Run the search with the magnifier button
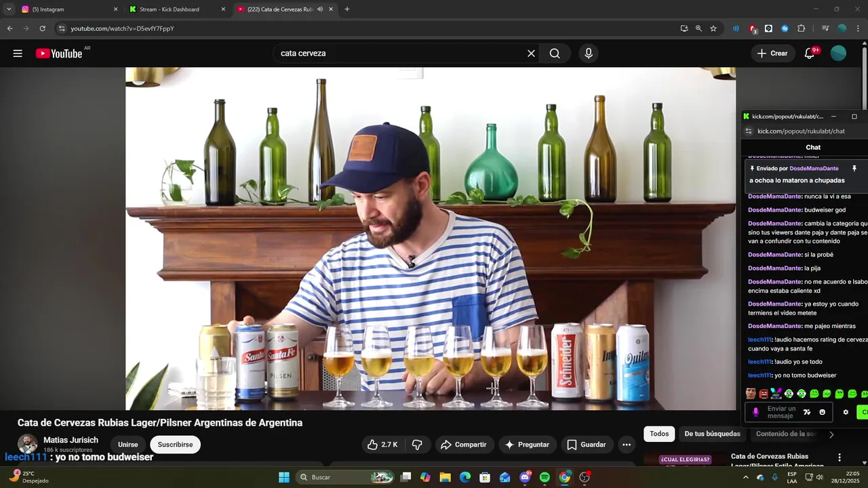 click(555, 54)
